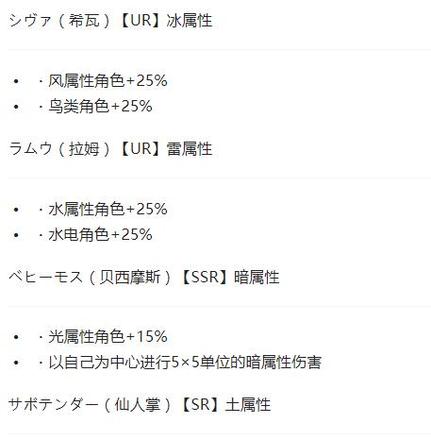431x440 pixels.
Task: Click the list item 水电角色+25%
Action: [100, 235]
